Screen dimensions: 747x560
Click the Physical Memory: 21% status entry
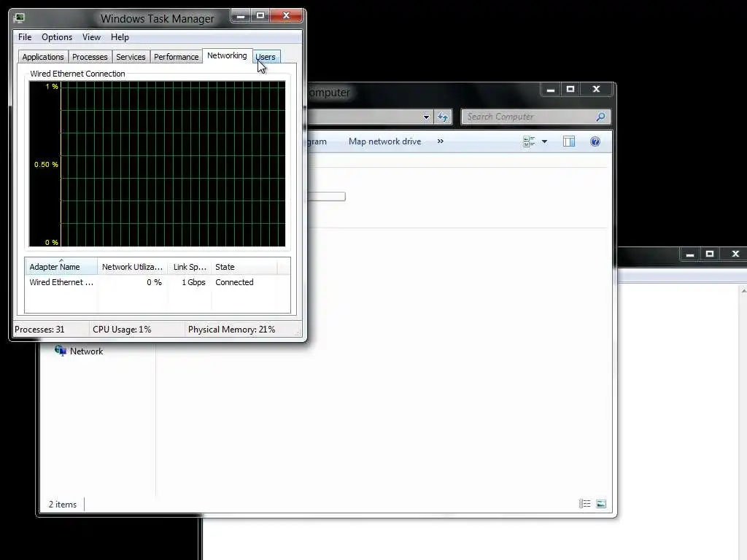231,330
